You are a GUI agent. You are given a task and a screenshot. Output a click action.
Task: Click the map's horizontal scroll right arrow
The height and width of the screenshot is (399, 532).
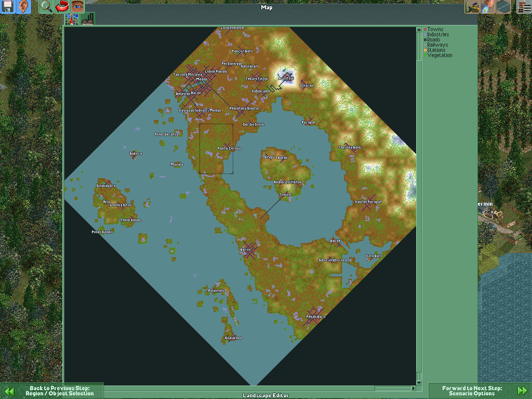click(413, 388)
